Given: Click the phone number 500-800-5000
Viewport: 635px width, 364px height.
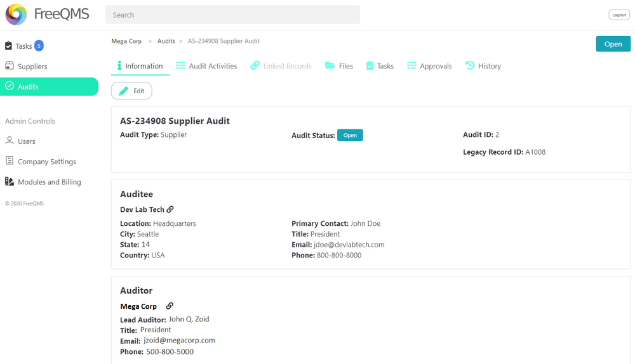Looking at the screenshot, I should pyautogui.click(x=170, y=352).
